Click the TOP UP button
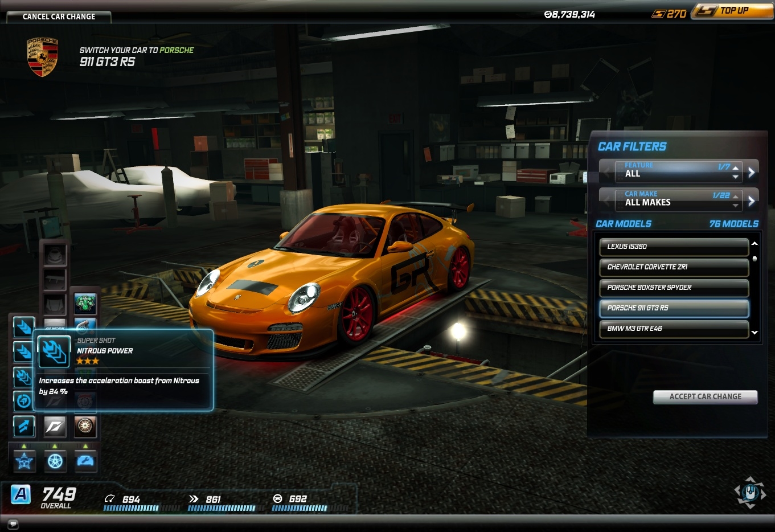This screenshot has width=775, height=532. (x=733, y=11)
